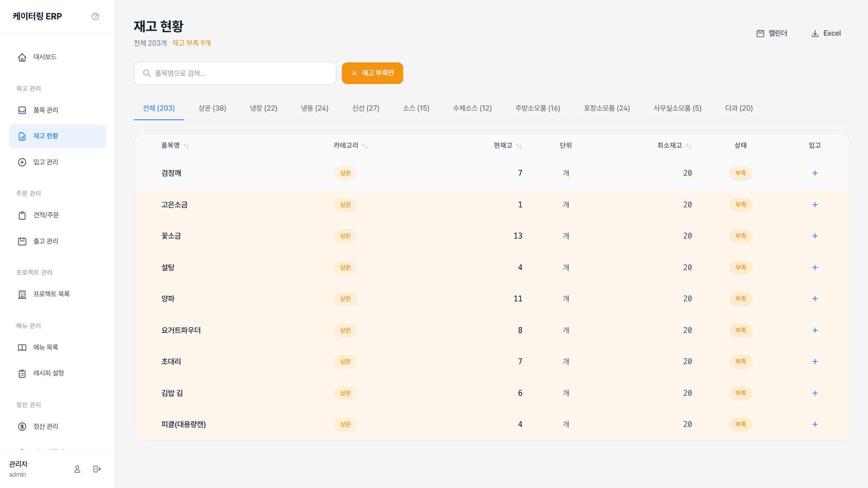Screen dimensions: 868x488
Task: Open 정산 관리 in sidebar
Action: tap(57, 427)
